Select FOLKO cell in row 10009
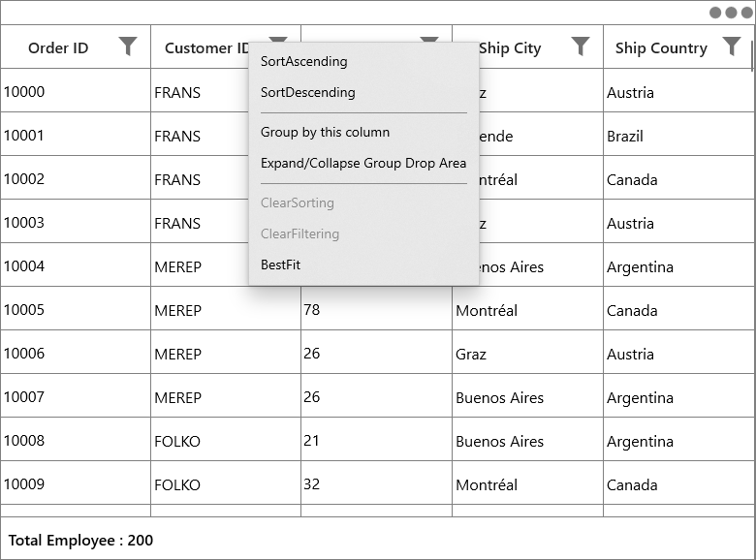756x560 pixels. [x=226, y=482]
